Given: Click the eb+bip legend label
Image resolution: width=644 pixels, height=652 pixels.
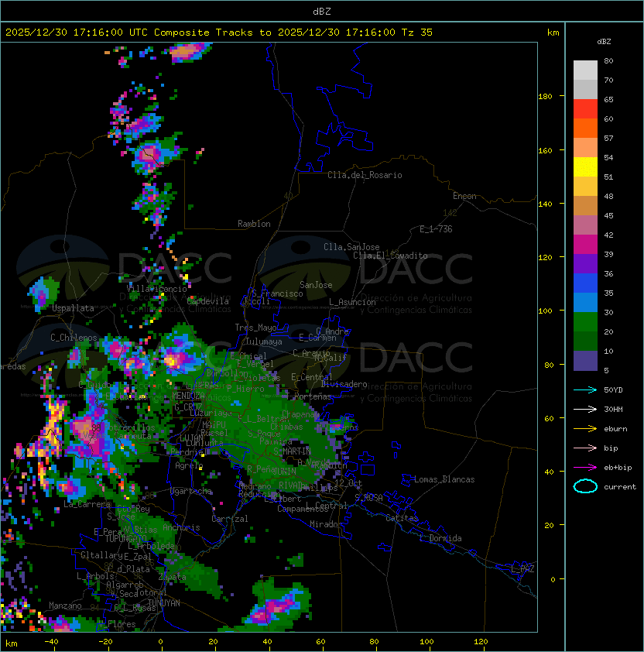Looking at the screenshot, I should pyautogui.click(x=618, y=468).
